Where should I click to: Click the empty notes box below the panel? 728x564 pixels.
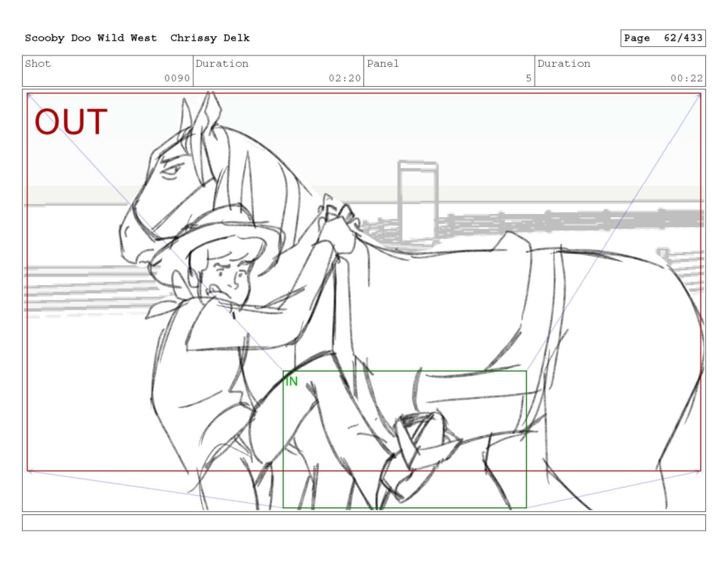click(x=364, y=523)
